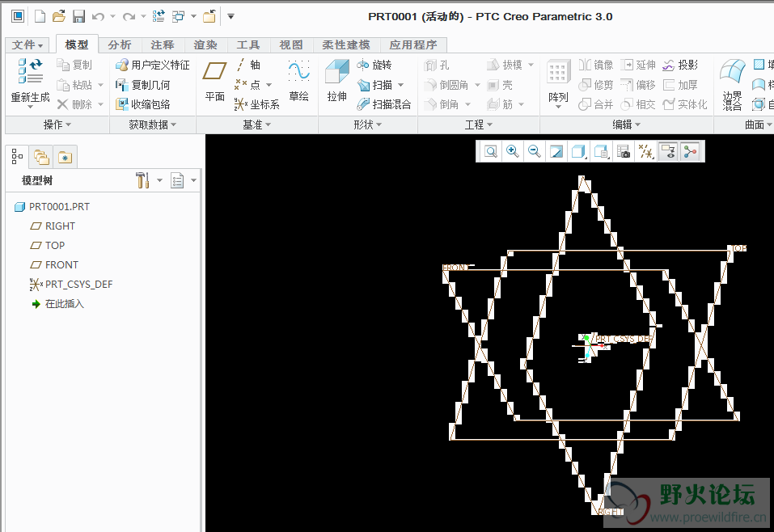Viewport: 774px width, 532px height.
Task: Create a datum 点 point
Action: [x=247, y=85]
